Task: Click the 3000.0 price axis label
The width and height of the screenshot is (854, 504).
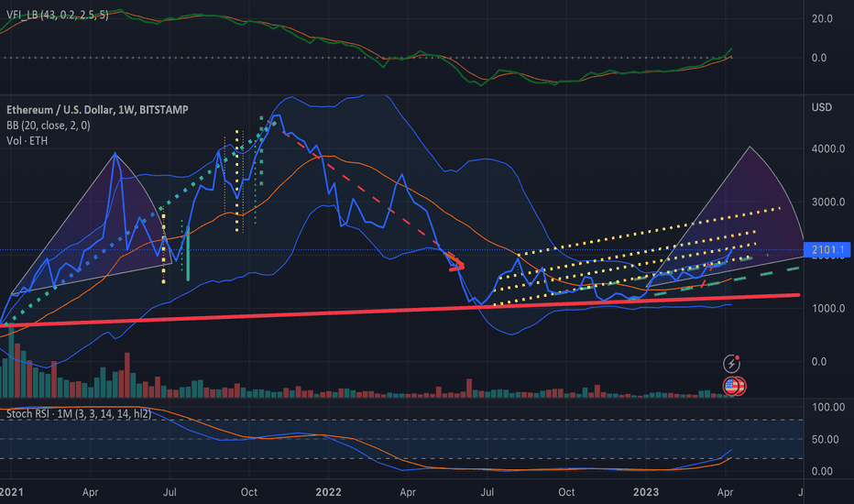Action: 827,203
